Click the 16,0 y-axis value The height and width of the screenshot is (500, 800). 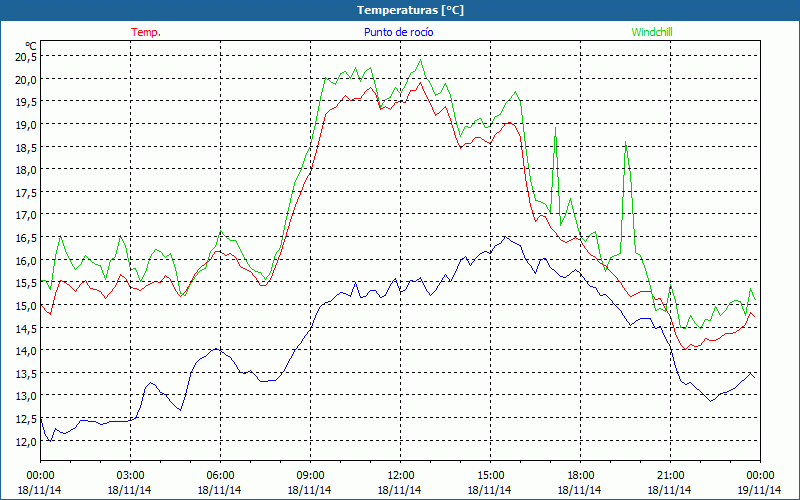(26, 260)
